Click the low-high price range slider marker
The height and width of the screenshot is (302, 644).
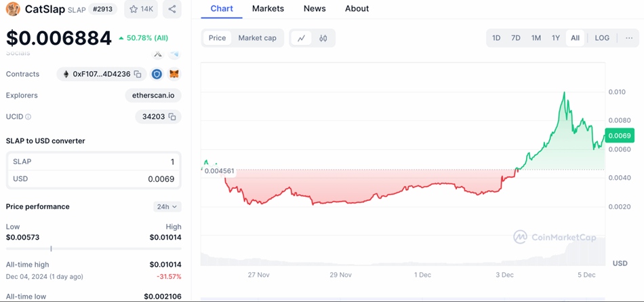click(51, 248)
